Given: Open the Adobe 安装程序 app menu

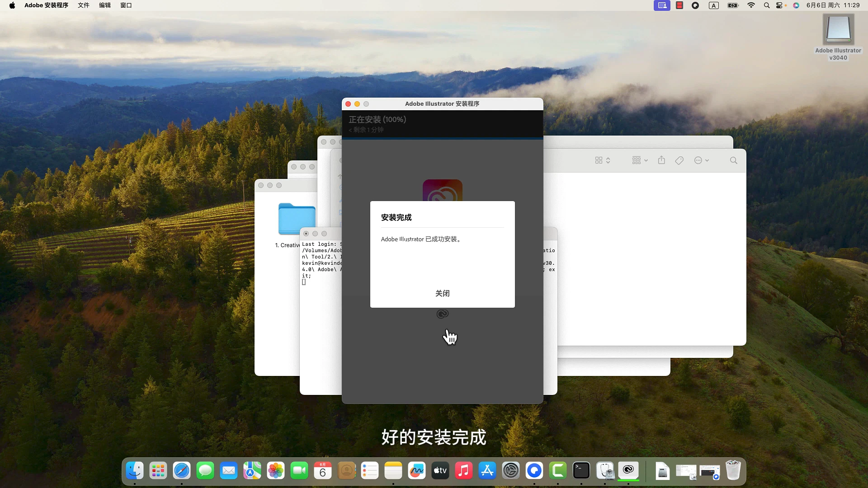Looking at the screenshot, I should coord(46,5).
